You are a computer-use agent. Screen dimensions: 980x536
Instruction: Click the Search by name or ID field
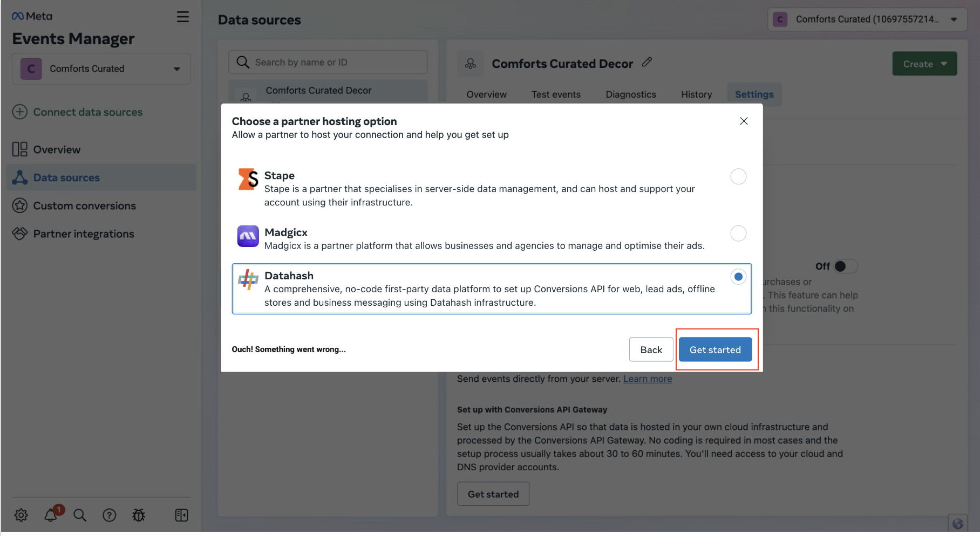coord(328,62)
